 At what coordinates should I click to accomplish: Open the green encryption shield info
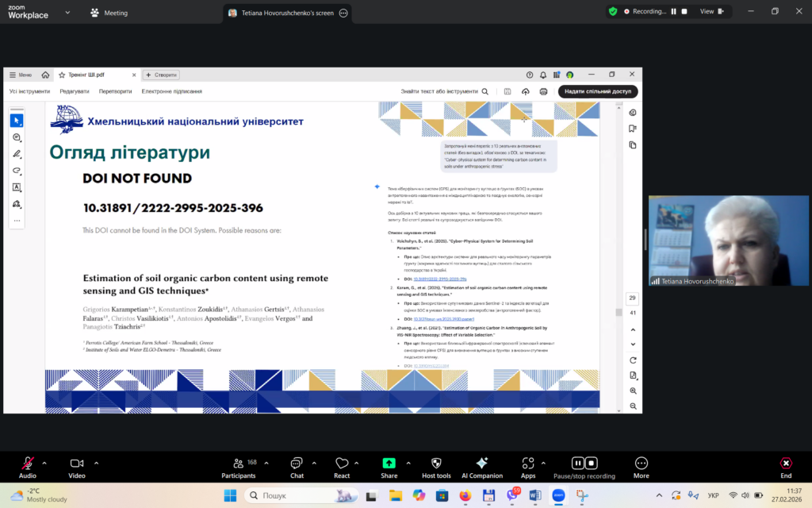[x=613, y=12]
